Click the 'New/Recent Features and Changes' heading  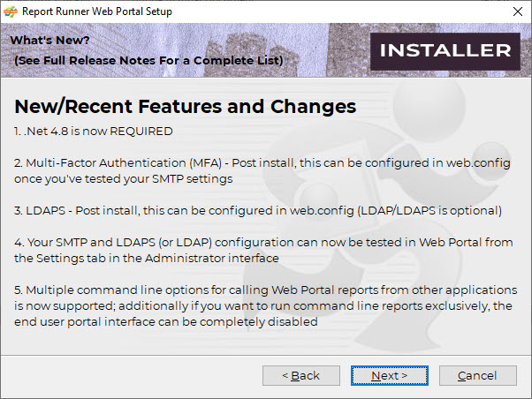point(185,107)
